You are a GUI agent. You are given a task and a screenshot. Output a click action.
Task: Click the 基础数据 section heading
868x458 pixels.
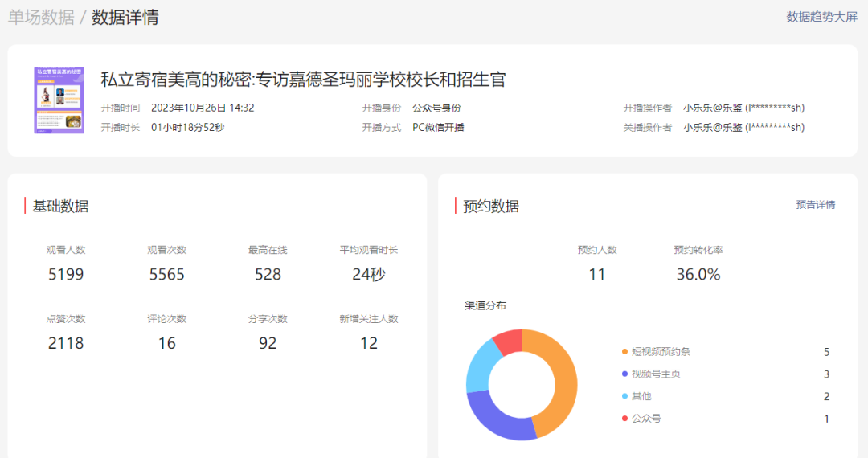point(60,207)
